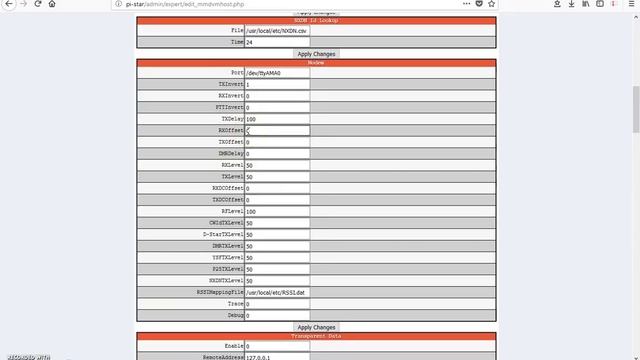
Task: Open the downloads arrow icon
Action: [571, 4]
